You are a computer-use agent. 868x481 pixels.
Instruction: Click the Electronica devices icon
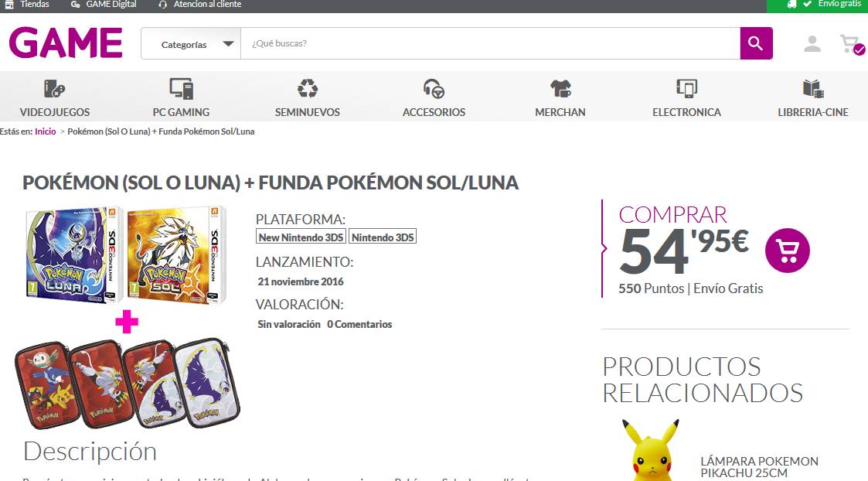click(x=686, y=89)
